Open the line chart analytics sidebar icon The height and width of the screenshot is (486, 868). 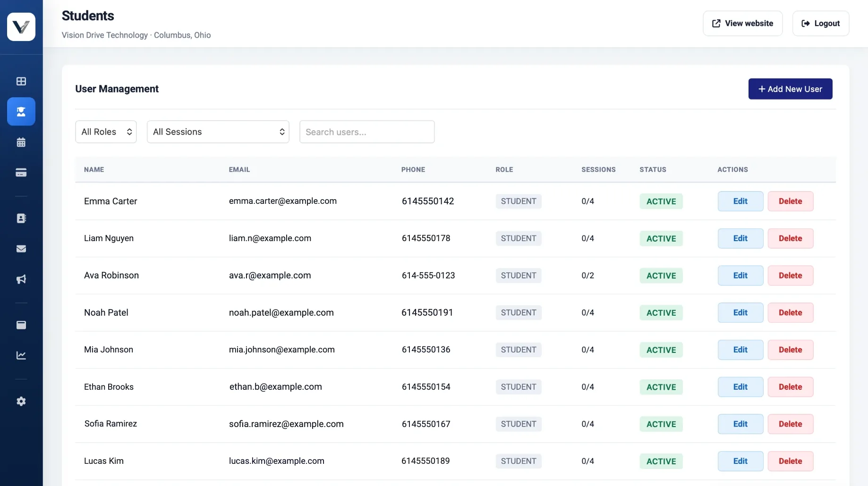[21, 355]
